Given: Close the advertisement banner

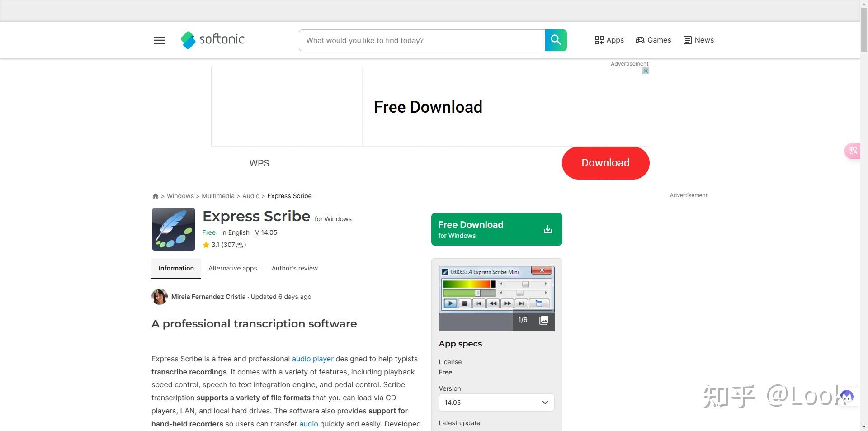Looking at the screenshot, I should [646, 71].
